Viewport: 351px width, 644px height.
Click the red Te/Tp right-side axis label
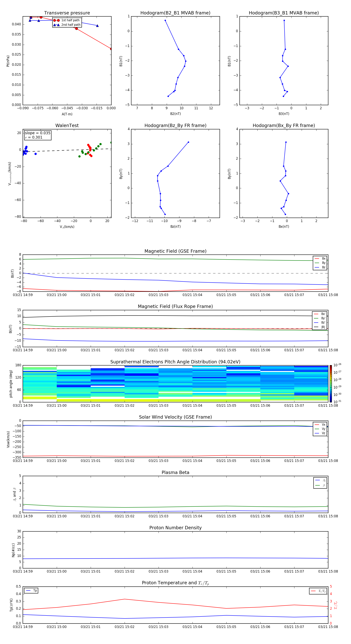click(x=336, y=605)
